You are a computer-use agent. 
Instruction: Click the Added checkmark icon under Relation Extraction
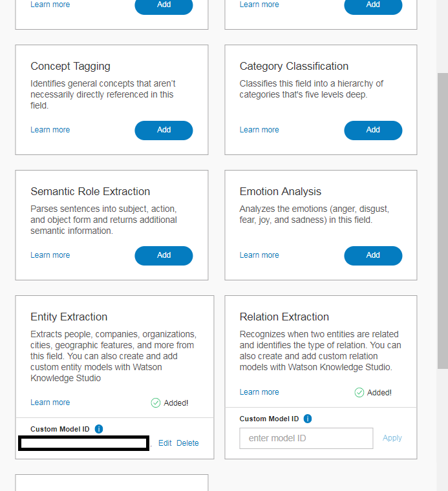[359, 392]
